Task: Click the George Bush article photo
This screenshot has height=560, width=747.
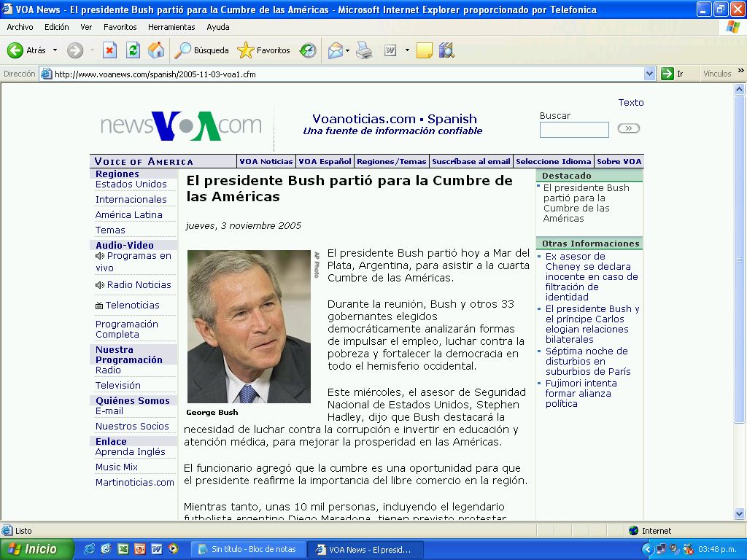Action: (x=249, y=326)
